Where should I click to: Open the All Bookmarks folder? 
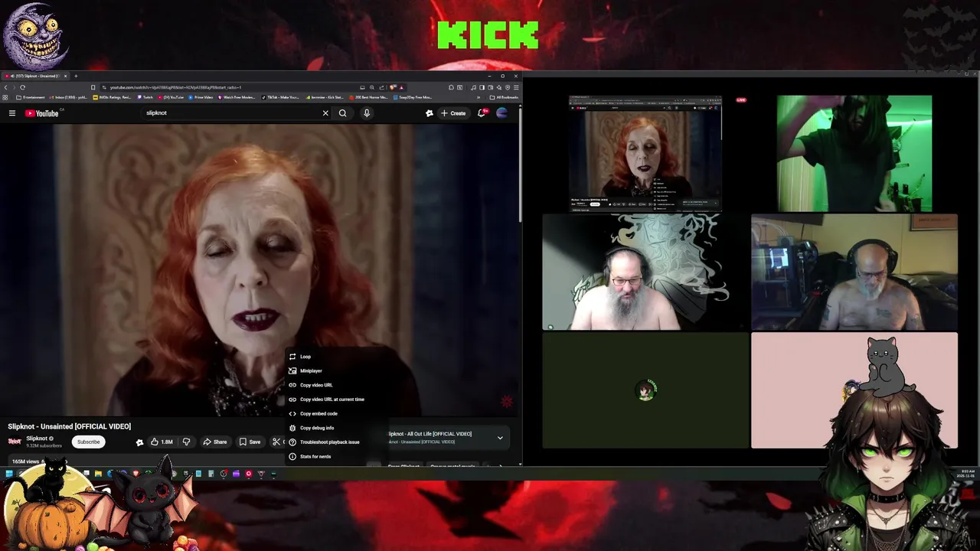click(x=505, y=97)
